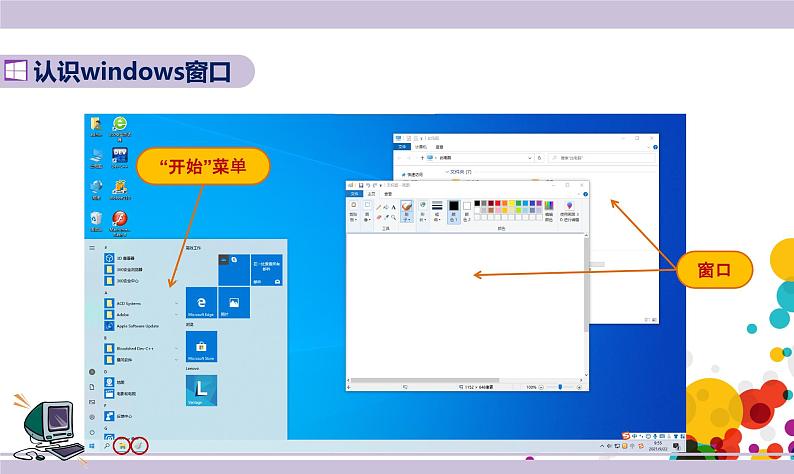Switch to the View tab in Paint
Viewport: 794px width, 474px height.
coord(388,194)
